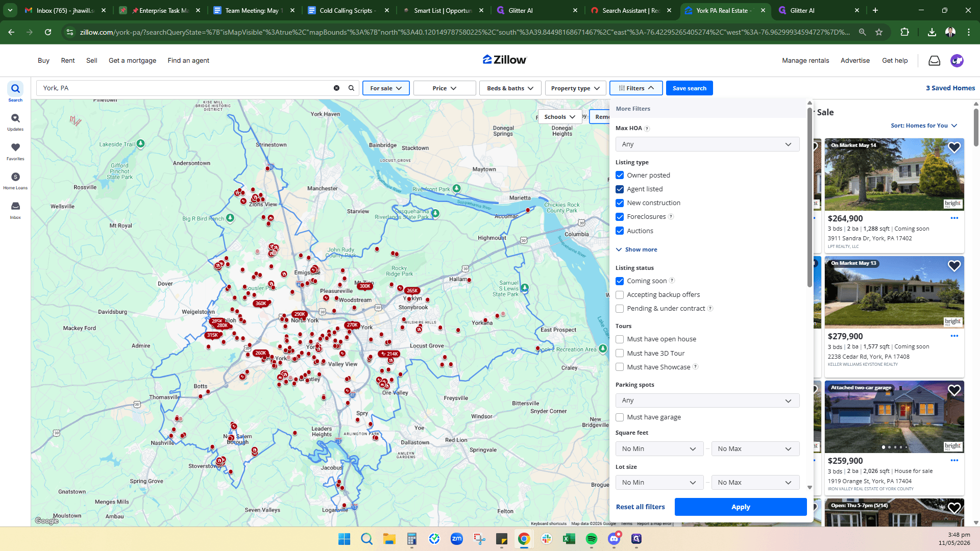Enable Must have garage checkbox
Image resolution: width=980 pixels, height=551 pixels.
coord(620,417)
